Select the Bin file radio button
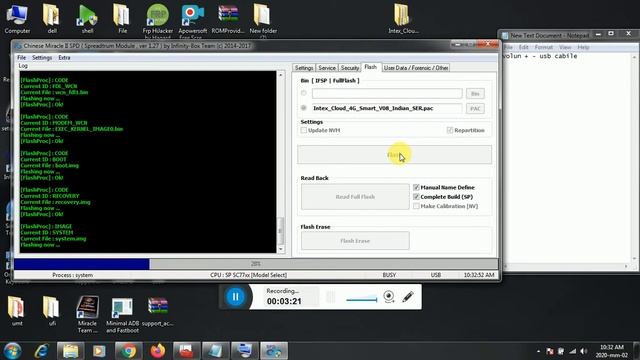Viewport: 640px width, 360px height. [x=304, y=93]
